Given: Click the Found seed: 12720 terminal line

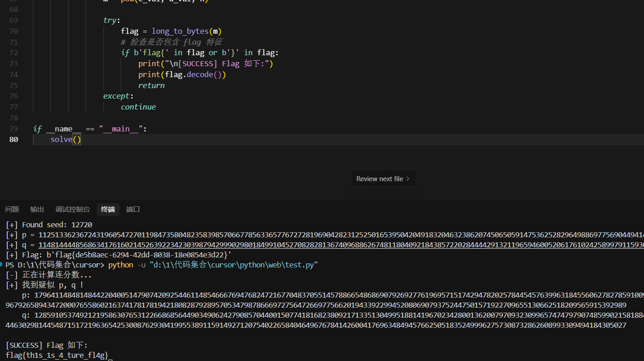Looking at the screenshot, I should coord(49,225).
